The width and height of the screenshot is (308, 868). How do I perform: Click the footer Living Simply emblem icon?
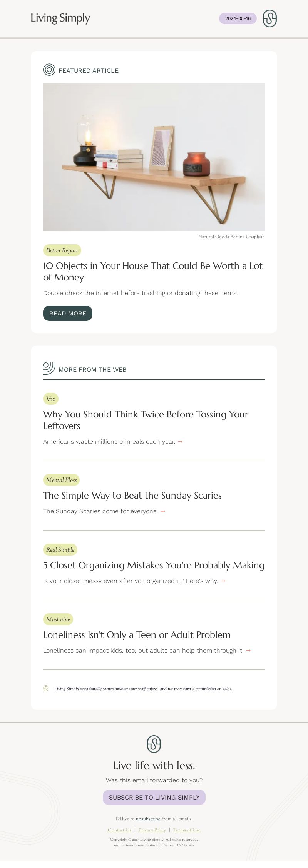(154, 744)
